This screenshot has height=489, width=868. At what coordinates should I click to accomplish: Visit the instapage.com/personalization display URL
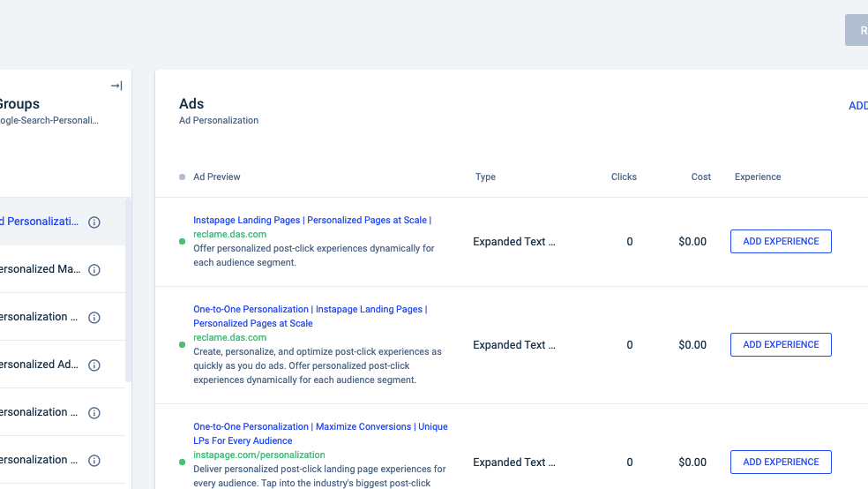point(259,455)
